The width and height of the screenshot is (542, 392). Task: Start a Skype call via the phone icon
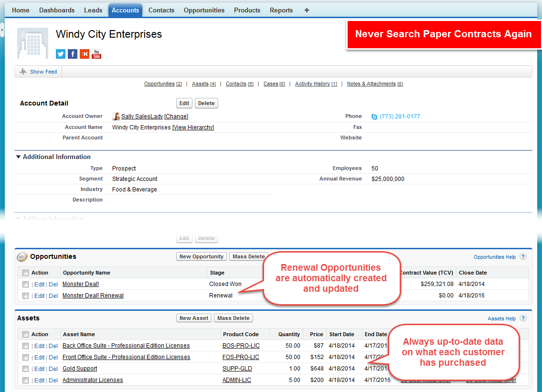click(x=374, y=116)
